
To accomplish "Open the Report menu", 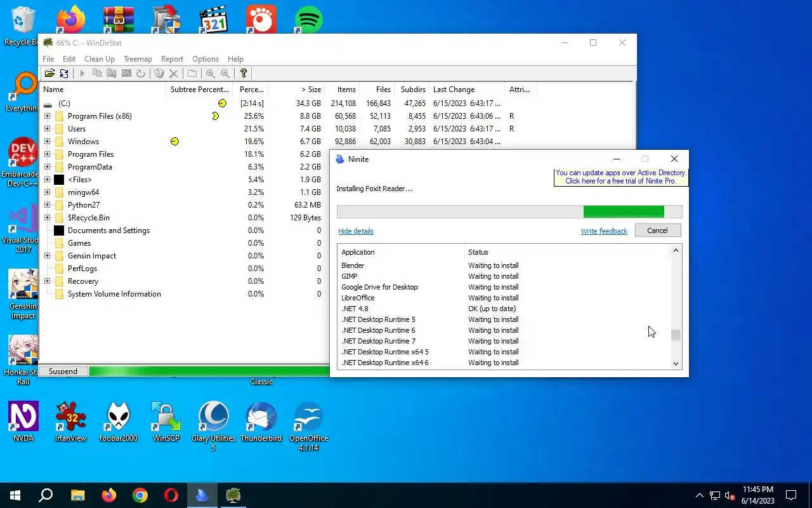I will coord(172,59).
